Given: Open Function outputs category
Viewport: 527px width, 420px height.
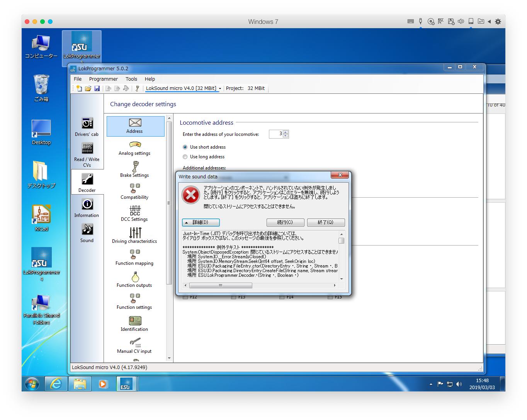Looking at the screenshot, I should (134, 279).
